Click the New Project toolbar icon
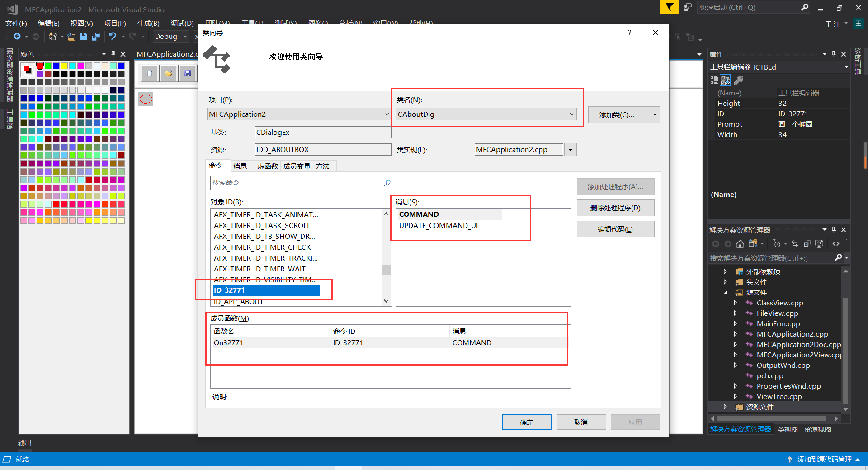This screenshot has height=470, width=868. point(53,37)
